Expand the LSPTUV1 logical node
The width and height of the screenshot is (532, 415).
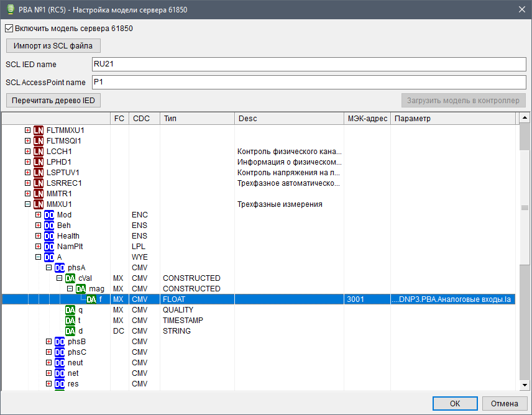pyautogui.click(x=27, y=173)
